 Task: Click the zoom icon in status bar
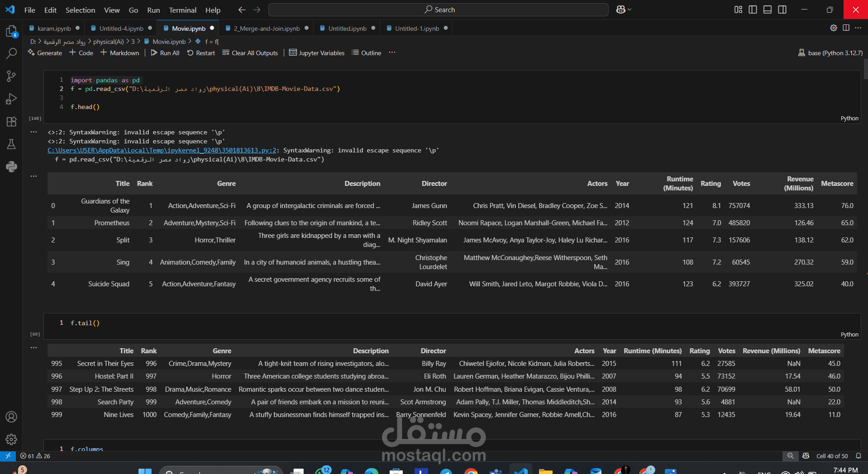point(790,456)
